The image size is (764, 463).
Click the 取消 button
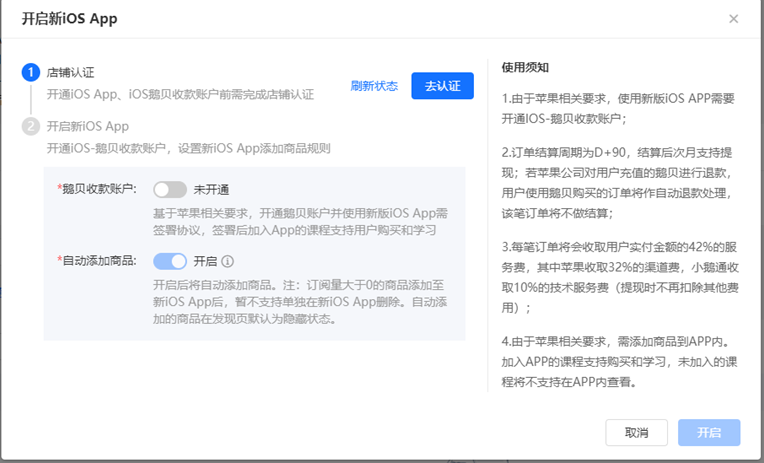click(x=636, y=432)
